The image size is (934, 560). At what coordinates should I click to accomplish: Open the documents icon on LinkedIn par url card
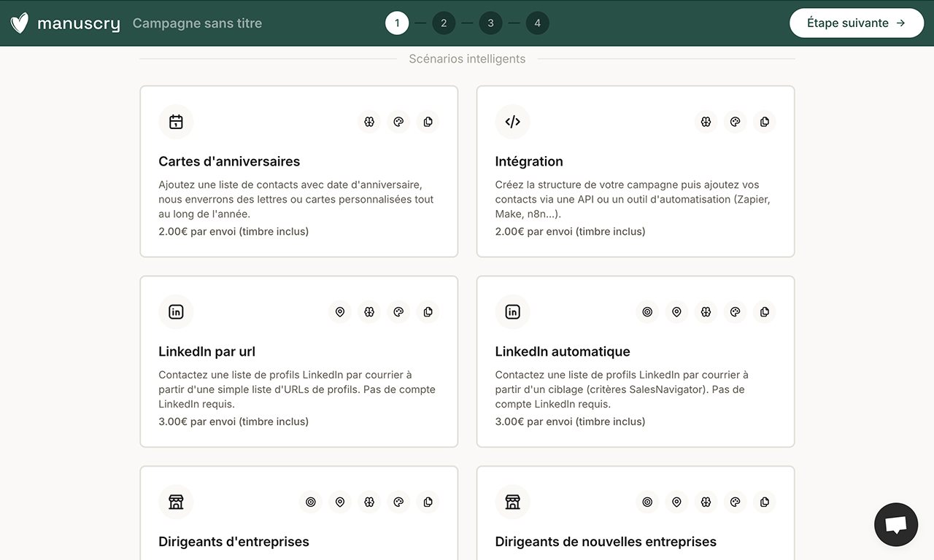[x=428, y=311]
